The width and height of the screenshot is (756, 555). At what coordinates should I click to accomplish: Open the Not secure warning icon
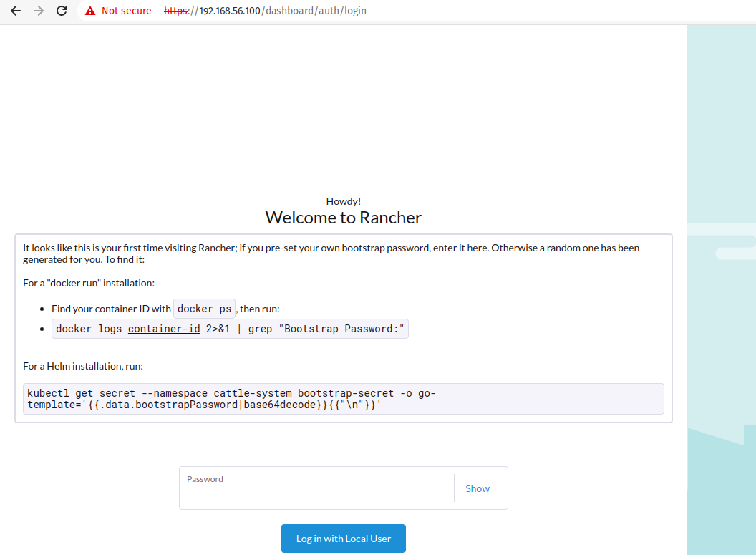[x=90, y=11]
